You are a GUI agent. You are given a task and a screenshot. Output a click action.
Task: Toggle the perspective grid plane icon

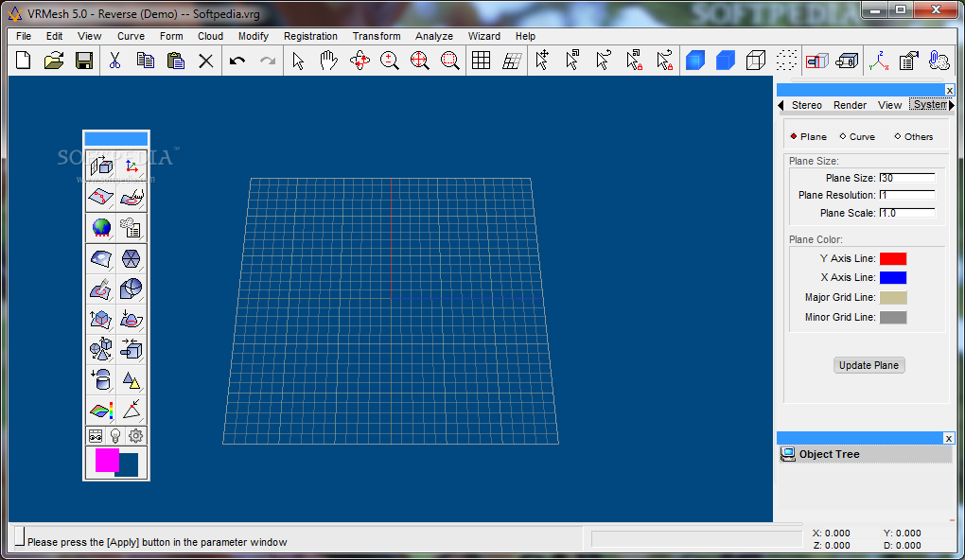(x=512, y=61)
